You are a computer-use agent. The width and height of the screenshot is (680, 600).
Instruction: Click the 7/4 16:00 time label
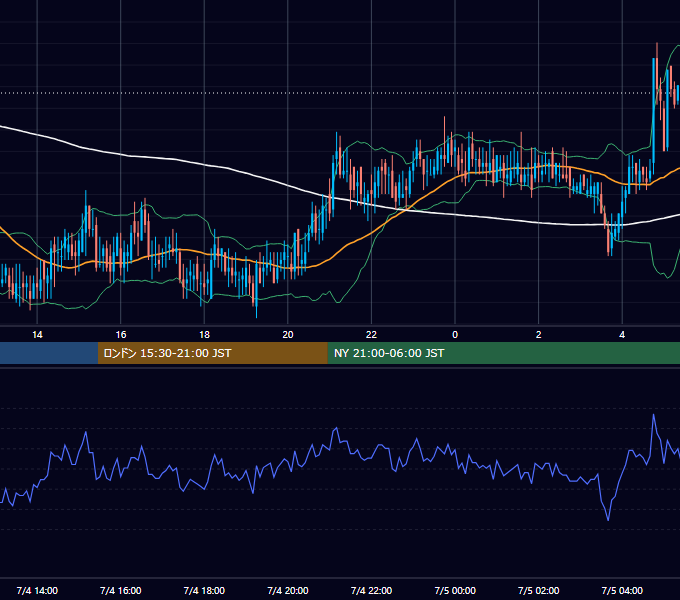pos(121,590)
